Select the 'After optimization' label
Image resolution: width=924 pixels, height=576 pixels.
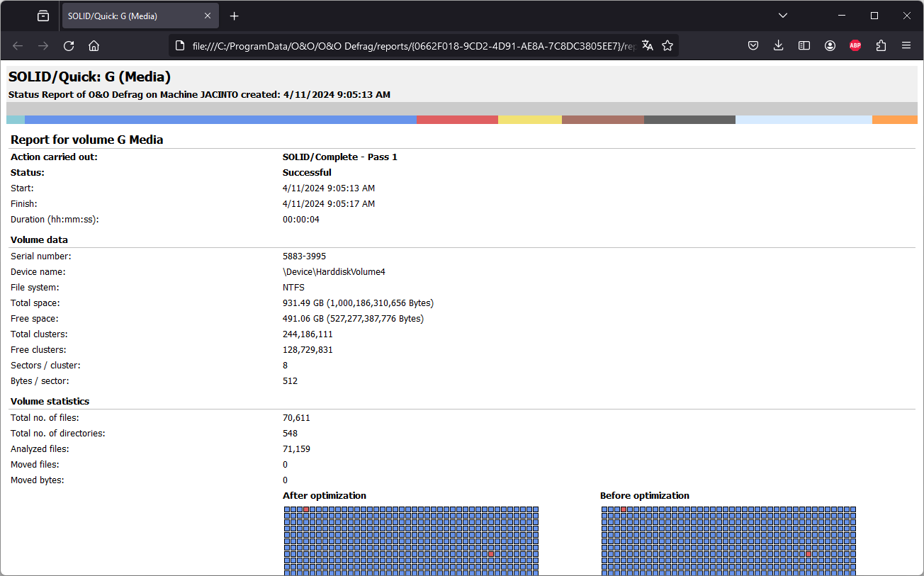coord(325,495)
